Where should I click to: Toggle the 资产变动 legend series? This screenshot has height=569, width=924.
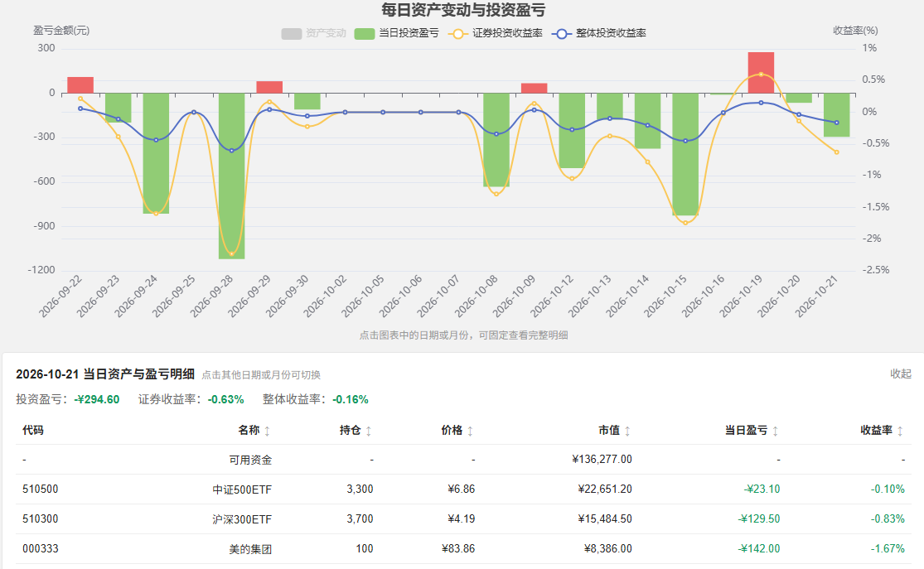click(313, 34)
